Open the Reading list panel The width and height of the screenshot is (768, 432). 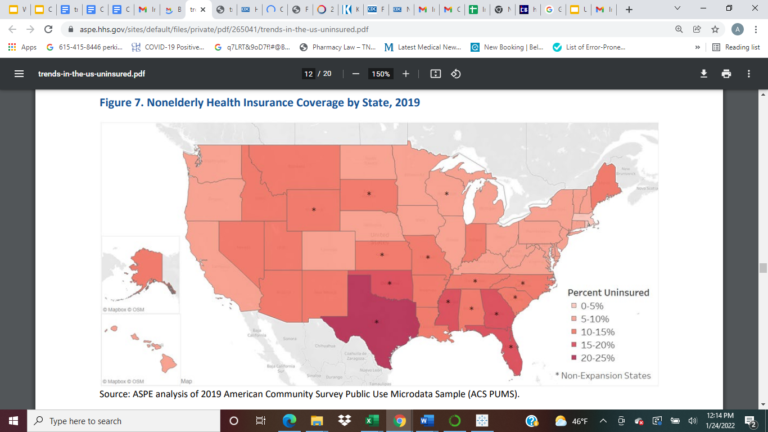click(735, 47)
